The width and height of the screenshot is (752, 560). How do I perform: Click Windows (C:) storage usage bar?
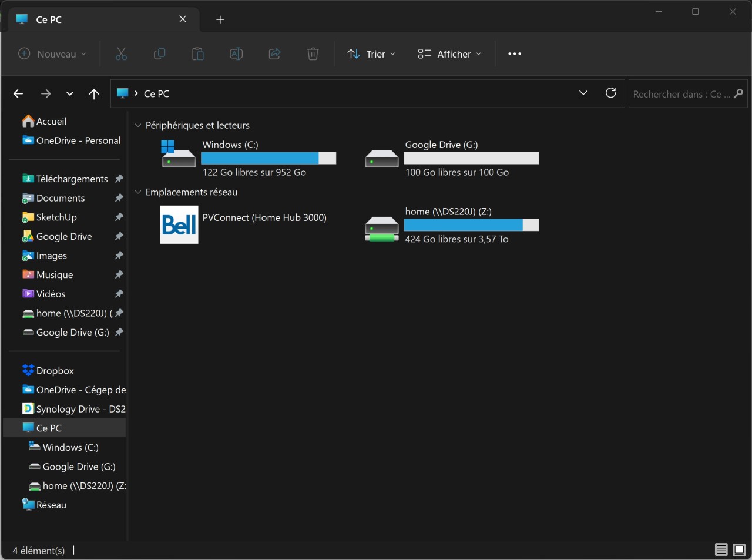[268, 158]
